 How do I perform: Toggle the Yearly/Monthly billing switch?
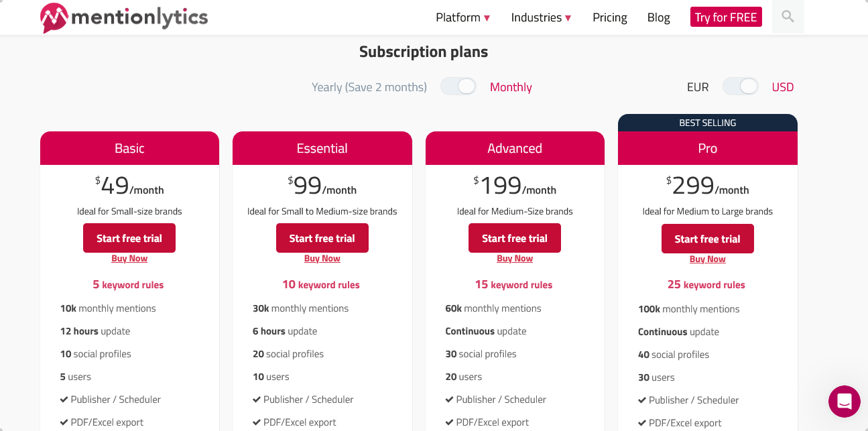458,86
